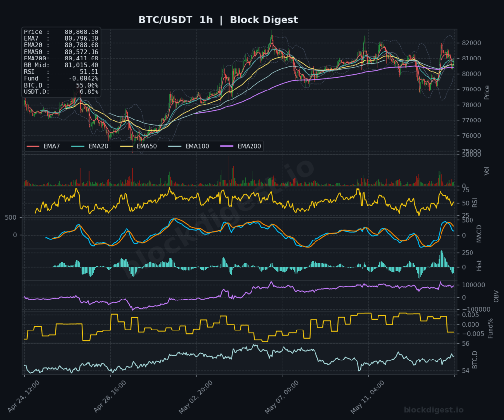Click the May 07, 00:00 date label
This screenshot has width=504, height=420.
click(x=282, y=397)
